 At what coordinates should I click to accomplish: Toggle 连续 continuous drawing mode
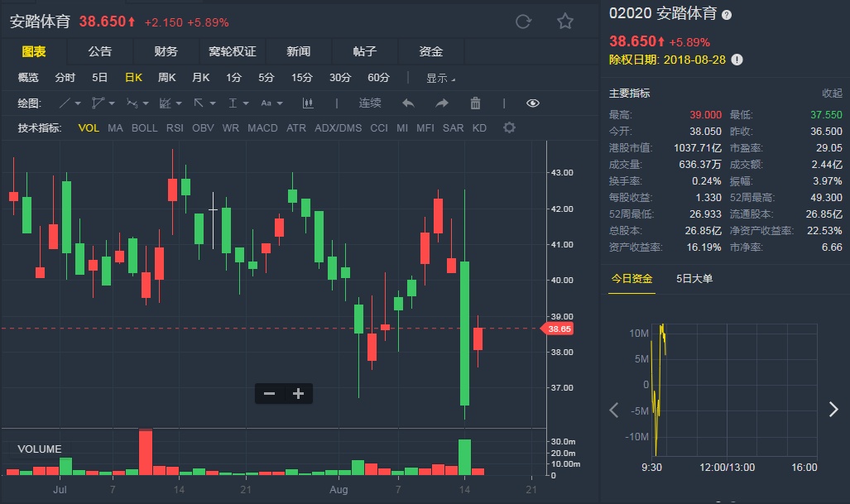pyautogui.click(x=370, y=103)
